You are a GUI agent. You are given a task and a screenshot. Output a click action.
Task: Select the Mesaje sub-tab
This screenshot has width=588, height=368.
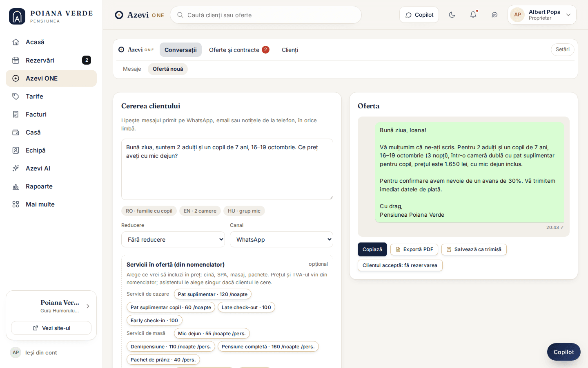(x=132, y=69)
